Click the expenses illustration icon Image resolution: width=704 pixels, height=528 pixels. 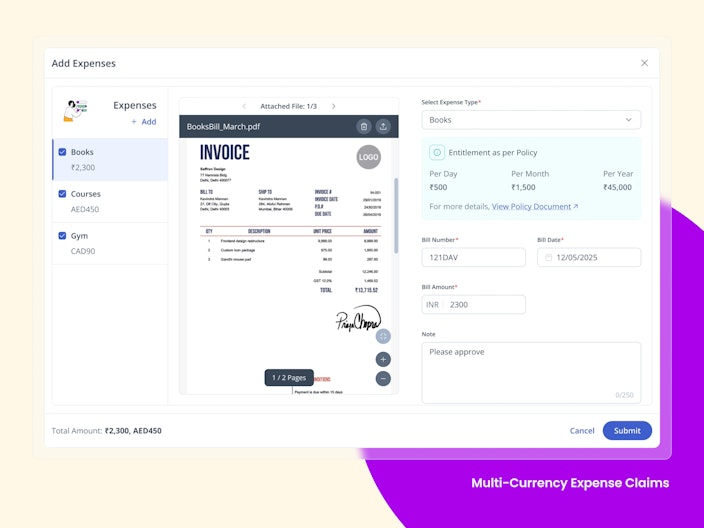tap(75, 110)
